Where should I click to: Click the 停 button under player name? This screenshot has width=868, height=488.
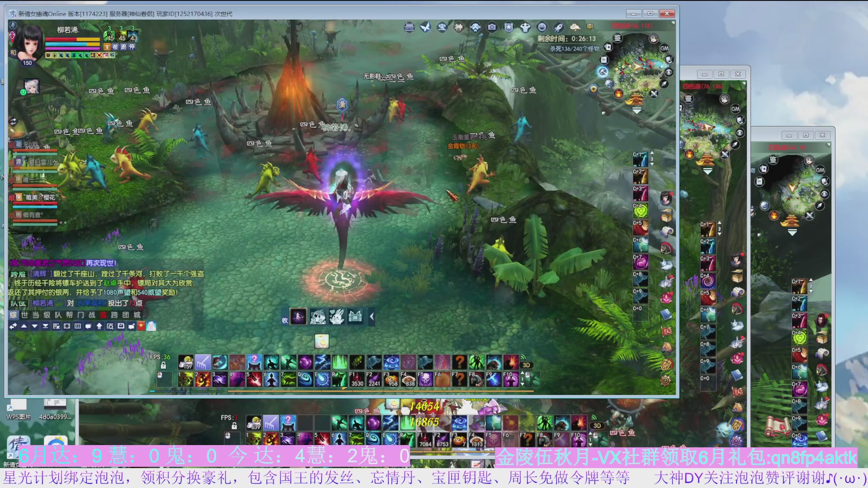[x=132, y=47]
